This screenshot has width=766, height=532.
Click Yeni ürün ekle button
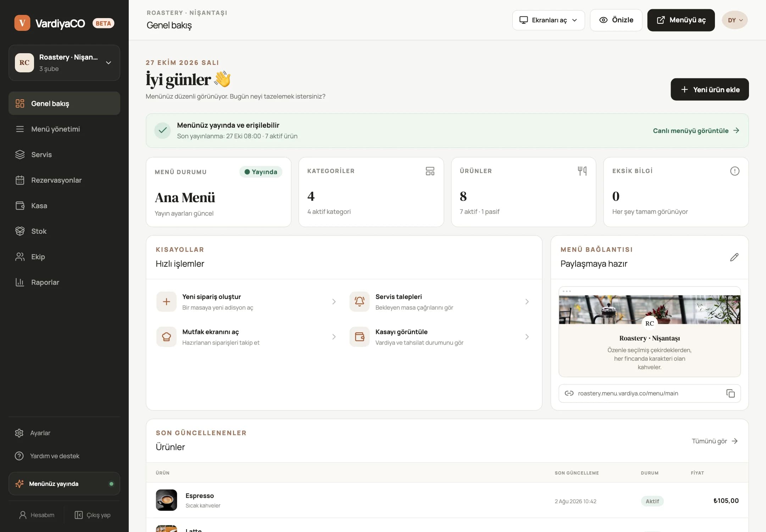tap(710, 89)
